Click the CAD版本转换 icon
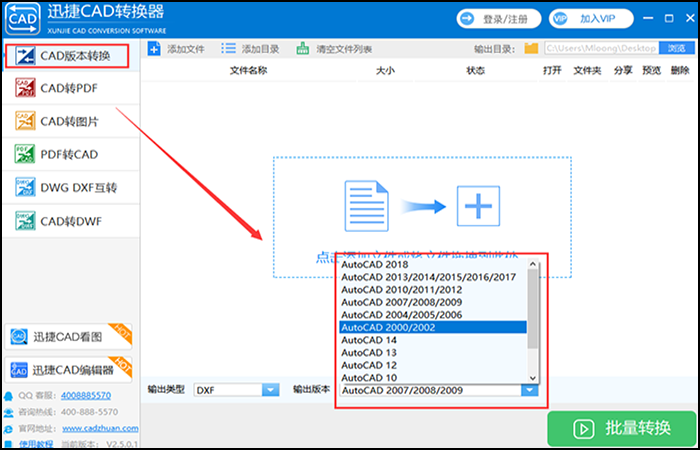 (x=25, y=56)
